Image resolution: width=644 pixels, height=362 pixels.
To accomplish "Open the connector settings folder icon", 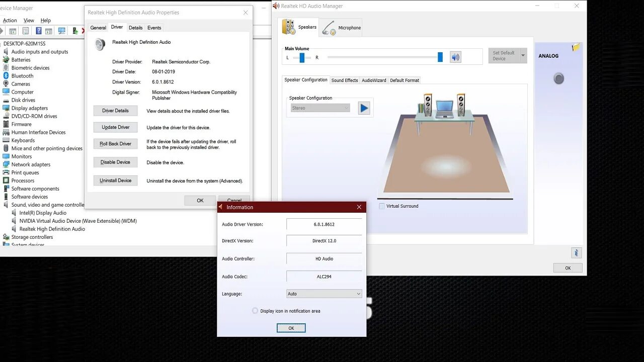I will click(576, 48).
